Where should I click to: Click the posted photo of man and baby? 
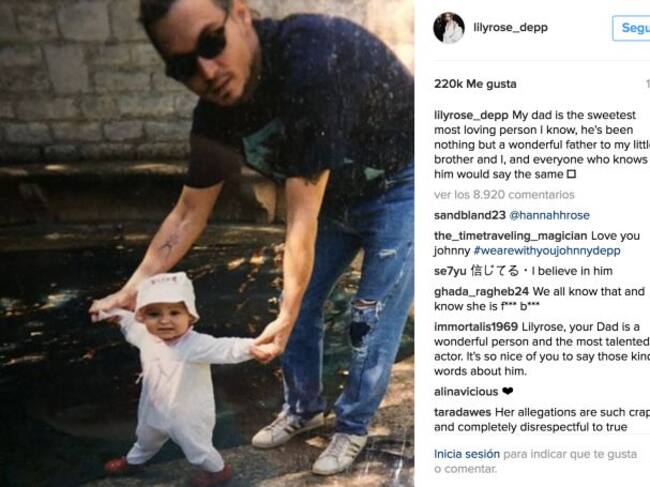click(x=207, y=243)
